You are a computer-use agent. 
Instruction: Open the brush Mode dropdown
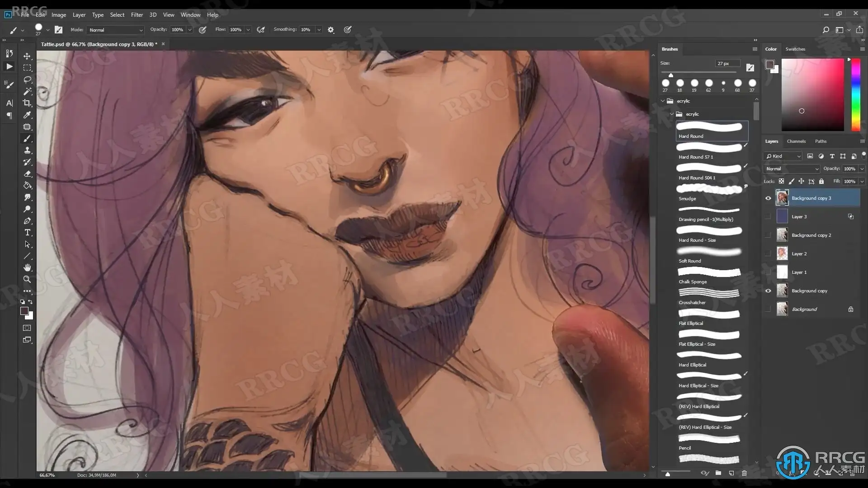pyautogui.click(x=115, y=30)
